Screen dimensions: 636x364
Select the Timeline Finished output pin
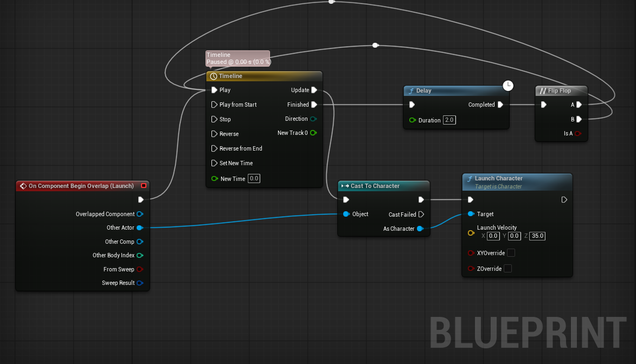click(314, 105)
